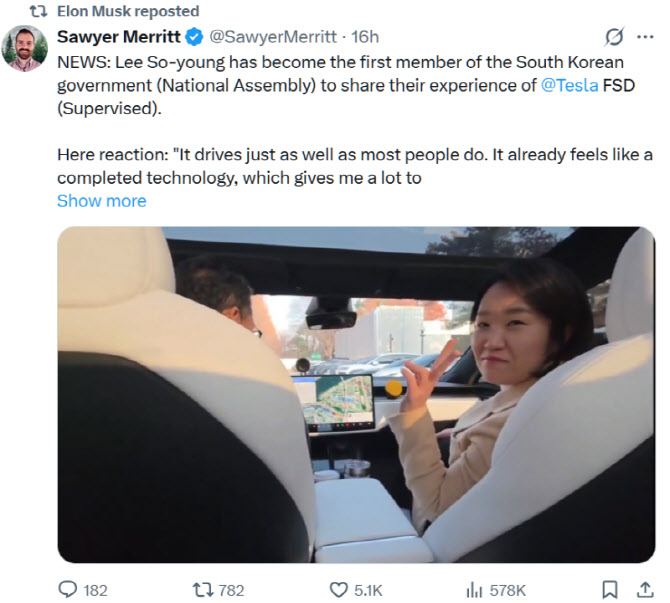Image resolution: width=670 pixels, height=603 pixels.
Task: Open the three-dot more options menu
Action: [x=645, y=37]
